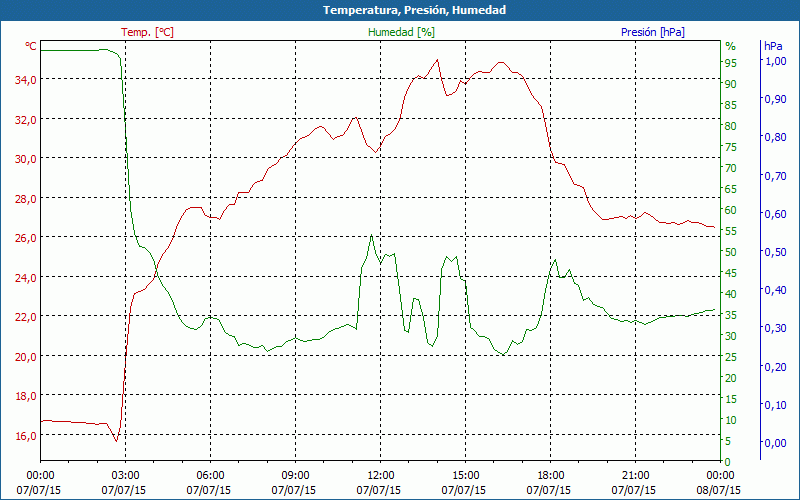This screenshot has height=500, width=800.
Task: Click the 24,0 temperature axis value
Action: pos(26,278)
